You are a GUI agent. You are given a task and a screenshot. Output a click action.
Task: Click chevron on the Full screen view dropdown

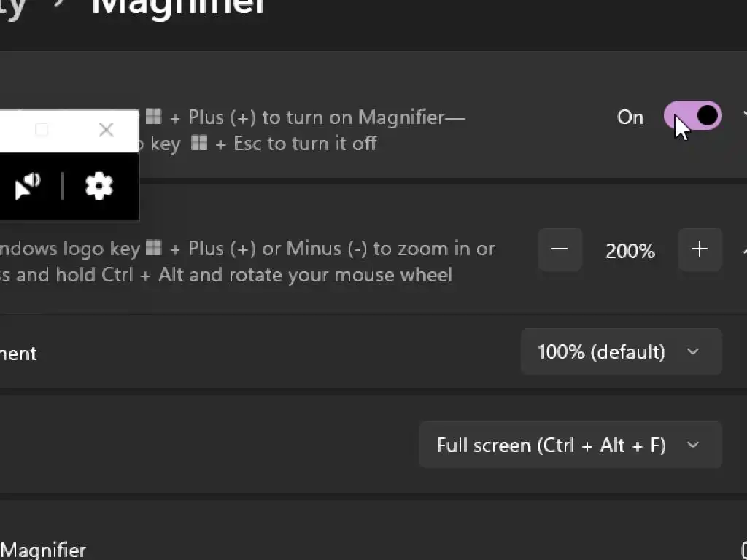click(693, 445)
